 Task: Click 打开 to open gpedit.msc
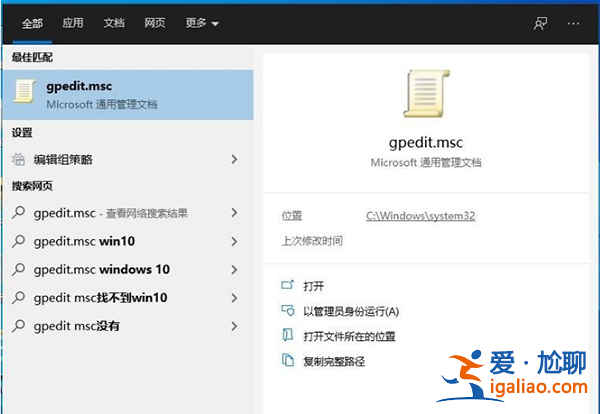point(313,286)
